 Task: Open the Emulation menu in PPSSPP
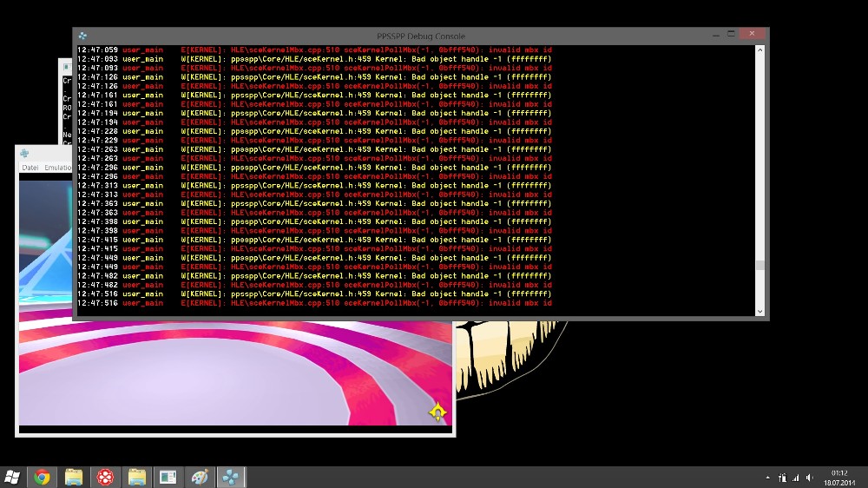click(58, 168)
